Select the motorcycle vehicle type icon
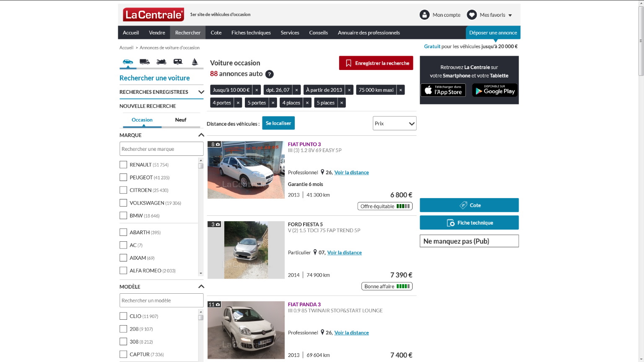This screenshot has width=644, height=362. 161,62
